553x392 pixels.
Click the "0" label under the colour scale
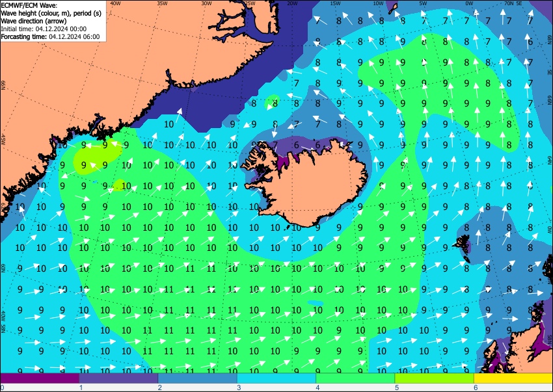point(2,387)
